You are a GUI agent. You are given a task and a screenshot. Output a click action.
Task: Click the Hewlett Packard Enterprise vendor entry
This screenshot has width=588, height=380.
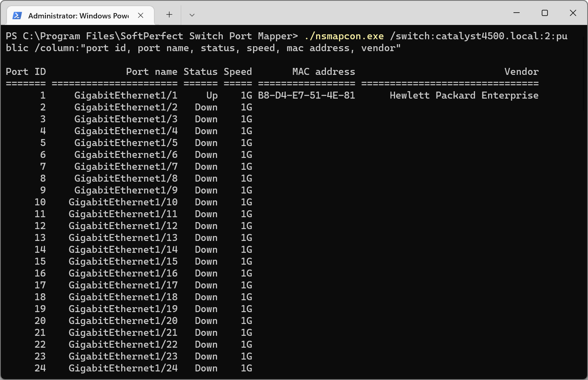(463, 95)
